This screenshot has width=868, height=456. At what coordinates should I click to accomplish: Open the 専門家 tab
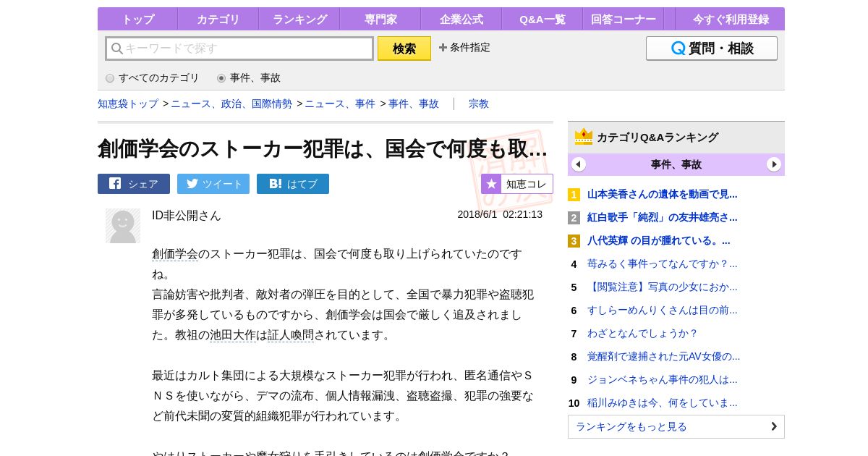coord(380,20)
